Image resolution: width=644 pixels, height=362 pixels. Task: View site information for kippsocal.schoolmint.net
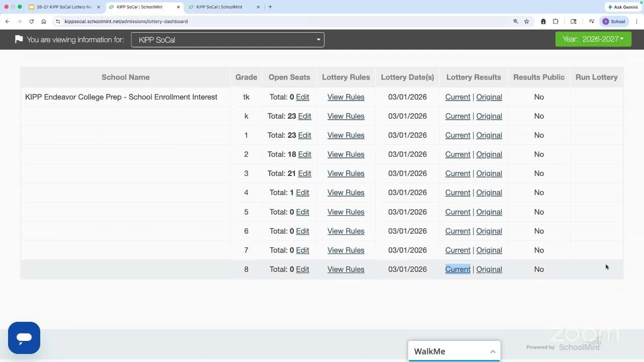(x=58, y=22)
